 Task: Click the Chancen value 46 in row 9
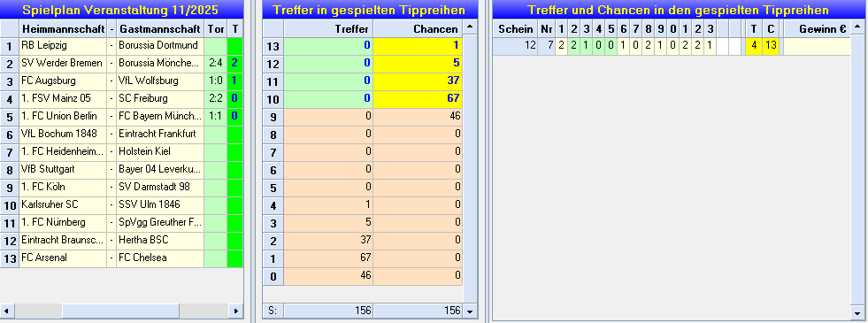(418, 116)
